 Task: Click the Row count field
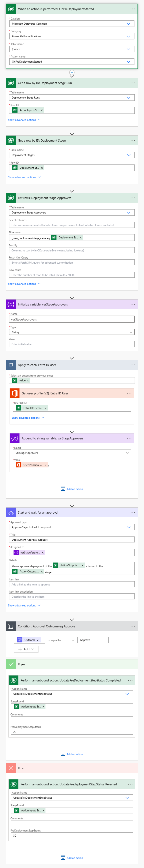(72, 275)
